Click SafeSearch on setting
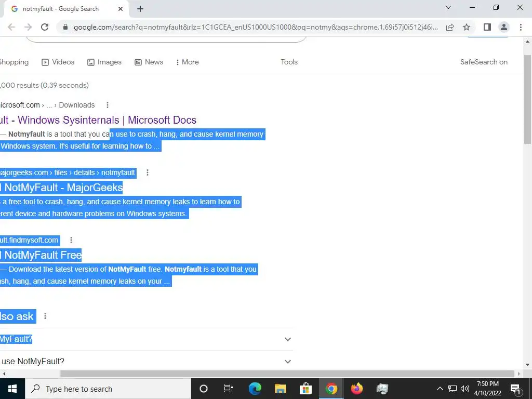This screenshot has height=399, width=532. point(484,62)
